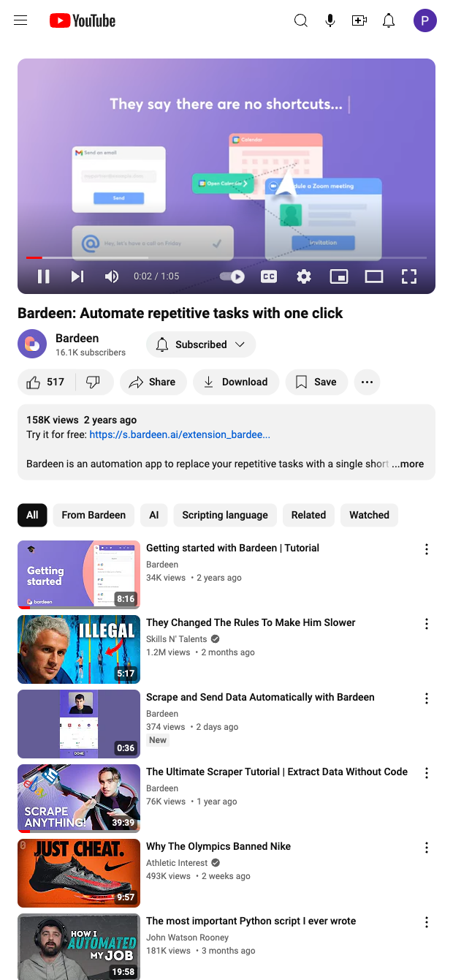Viewport: 453px width, 980px height.
Task: Toggle the autoplay switch
Action: coord(232,276)
